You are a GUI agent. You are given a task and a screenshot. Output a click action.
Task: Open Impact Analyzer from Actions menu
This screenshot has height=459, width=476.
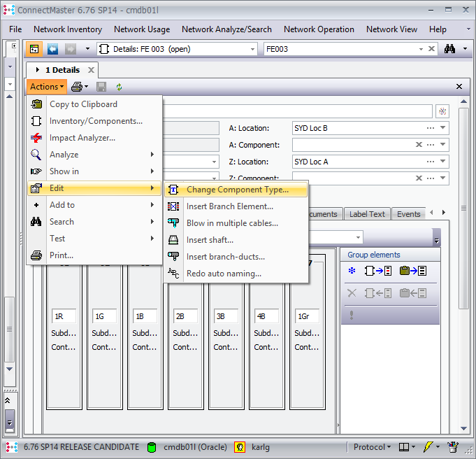coord(94,138)
